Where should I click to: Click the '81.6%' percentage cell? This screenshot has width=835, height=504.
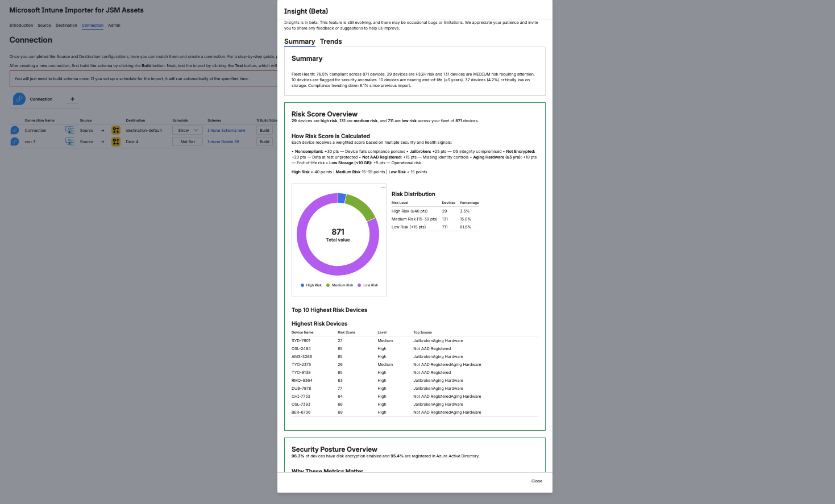point(466,227)
